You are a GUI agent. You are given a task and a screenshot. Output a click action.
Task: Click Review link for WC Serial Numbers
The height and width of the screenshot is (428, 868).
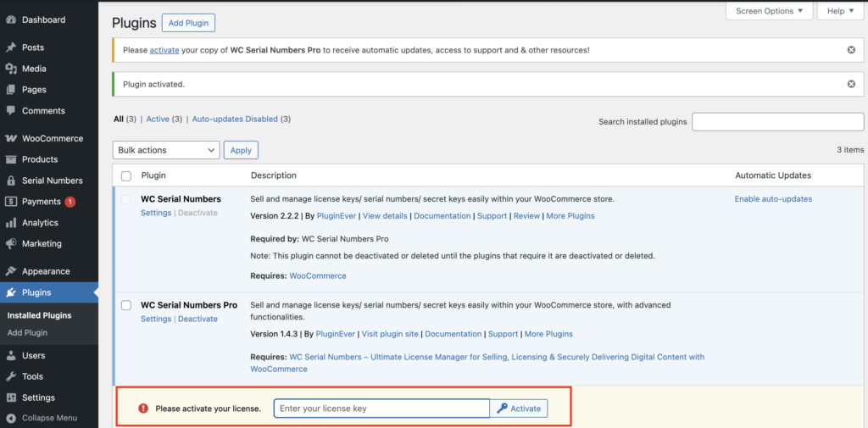[526, 216]
